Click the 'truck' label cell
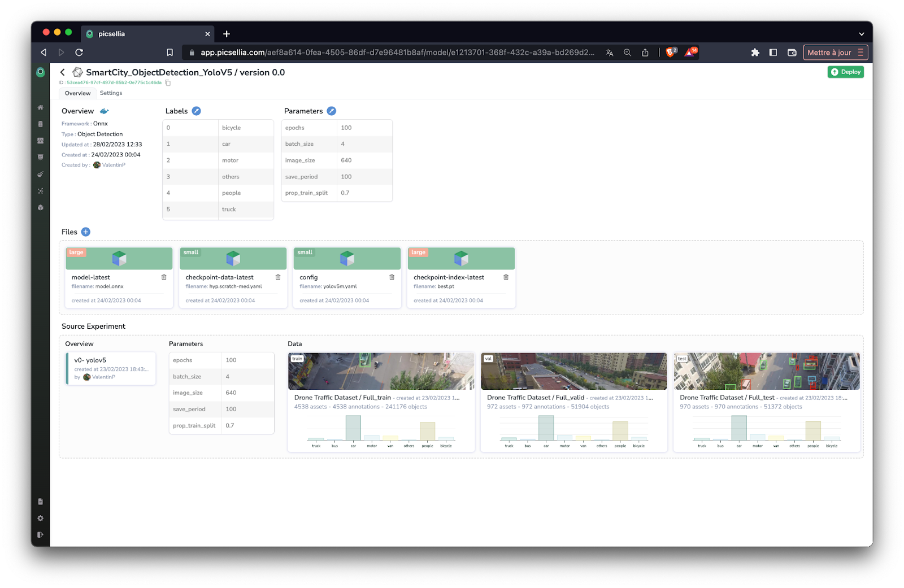 coord(246,210)
